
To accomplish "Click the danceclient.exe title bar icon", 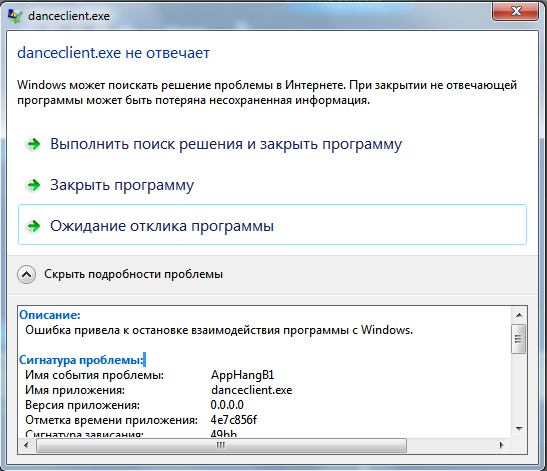I will 15,16.
